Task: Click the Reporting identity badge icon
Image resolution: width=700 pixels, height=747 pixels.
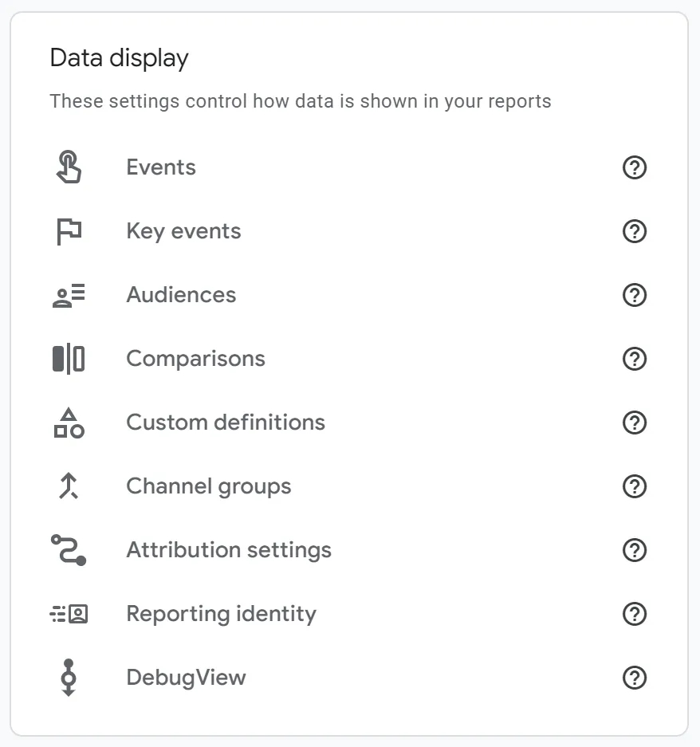Action: pyautogui.click(x=69, y=614)
